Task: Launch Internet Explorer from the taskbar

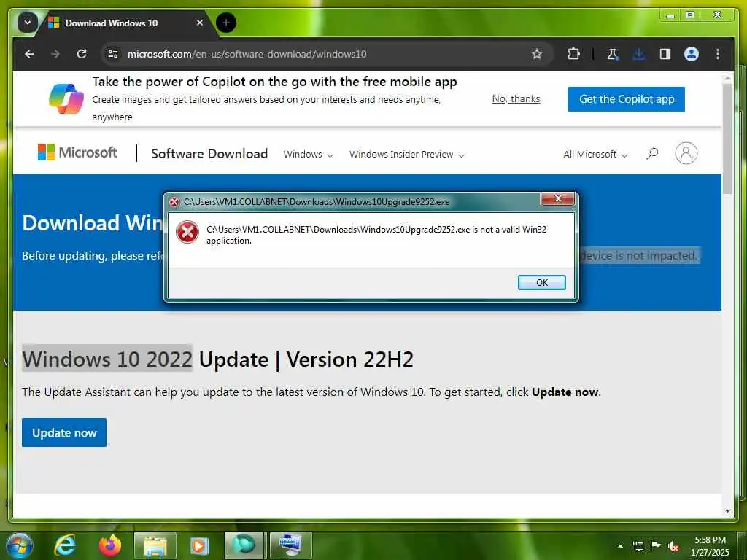Action: 65,545
